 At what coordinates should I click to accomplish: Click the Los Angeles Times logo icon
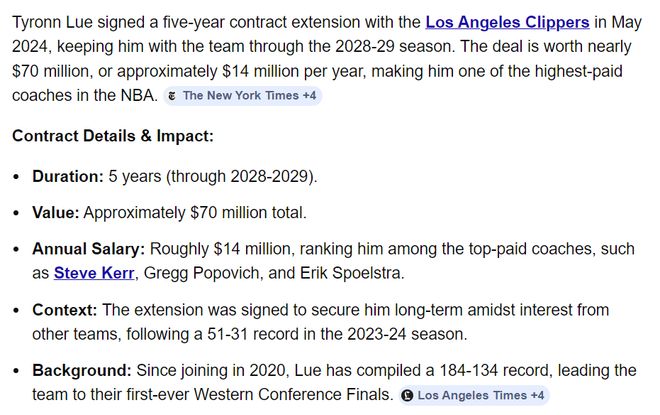(408, 396)
